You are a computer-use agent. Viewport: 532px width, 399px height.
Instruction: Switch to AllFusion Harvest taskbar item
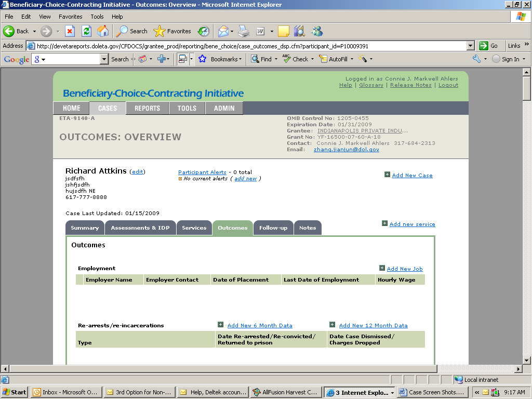[285, 392]
